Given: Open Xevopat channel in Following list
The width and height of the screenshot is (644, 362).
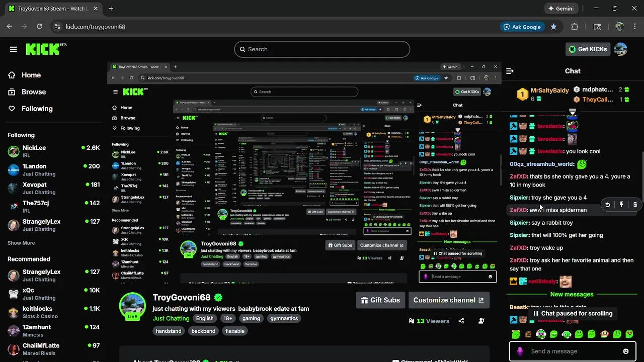Looking at the screenshot, I should click(53, 189).
